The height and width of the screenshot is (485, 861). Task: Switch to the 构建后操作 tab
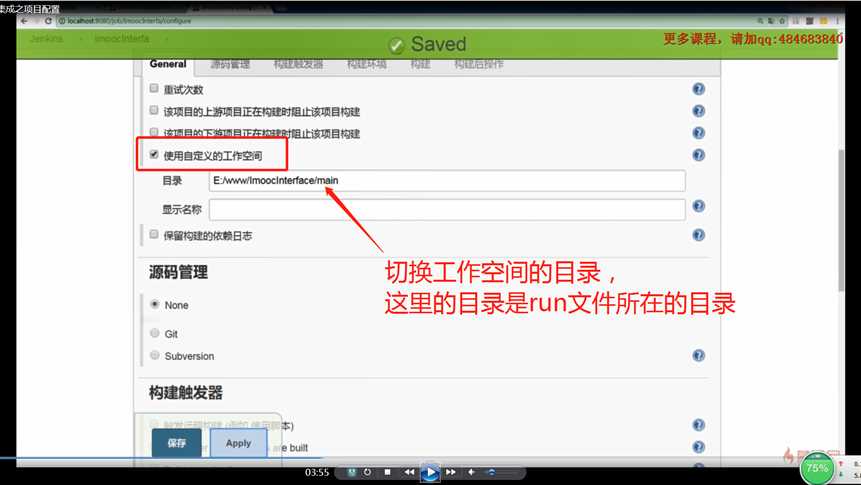(478, 64)
